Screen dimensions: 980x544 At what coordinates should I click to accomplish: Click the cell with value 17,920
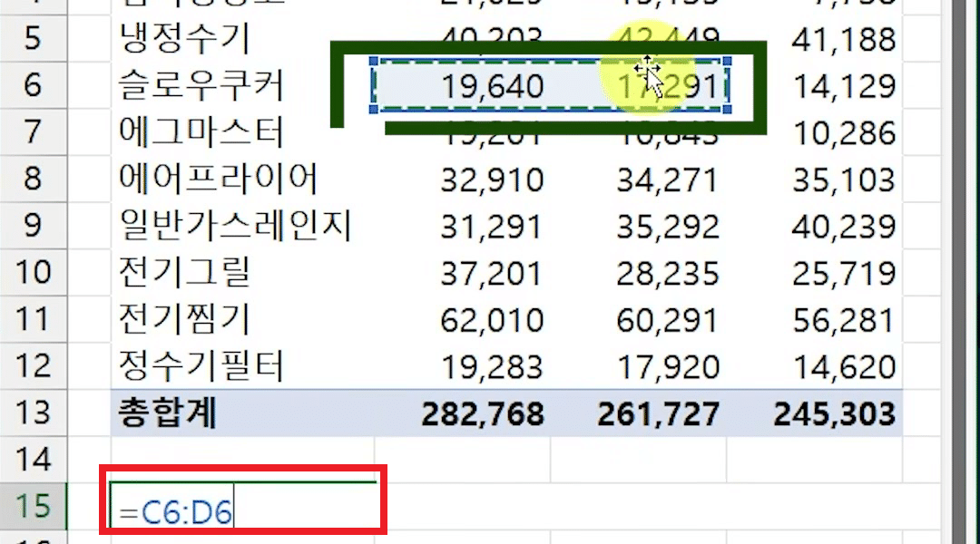pos(639,366)
